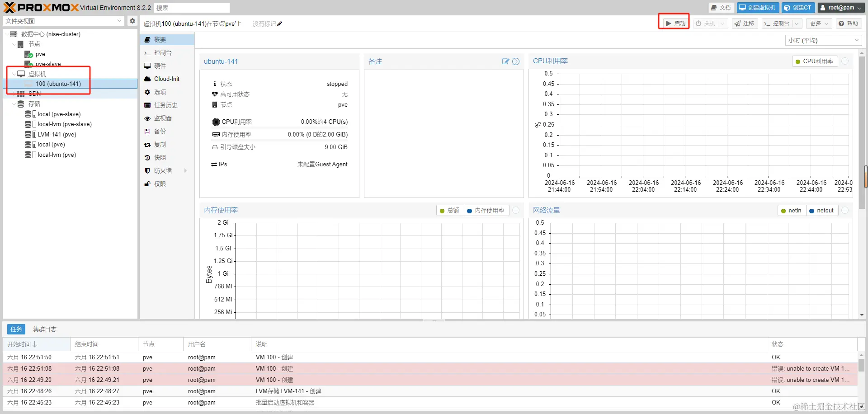The image size is (868, 414).
Task: Sort tasks by 状态 column header
Action: click(x=812, y=344)
